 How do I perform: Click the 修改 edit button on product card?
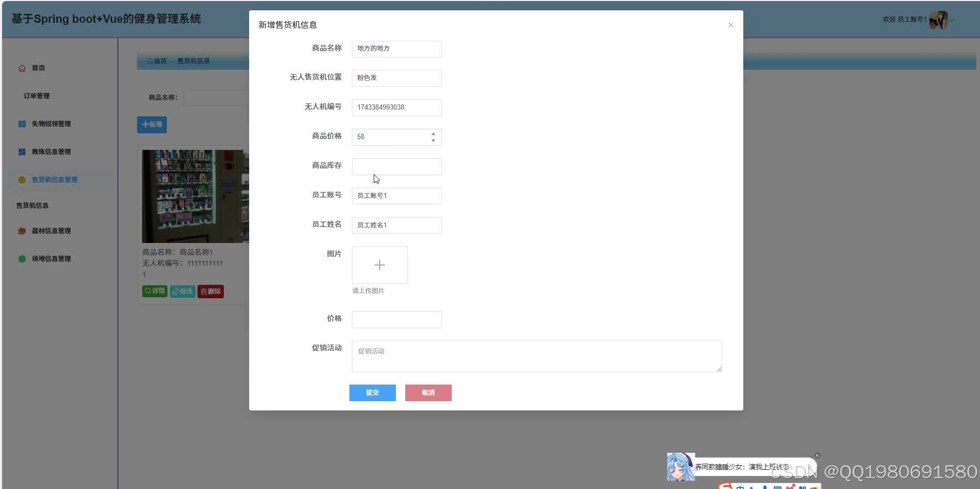[x=182, y=291]
